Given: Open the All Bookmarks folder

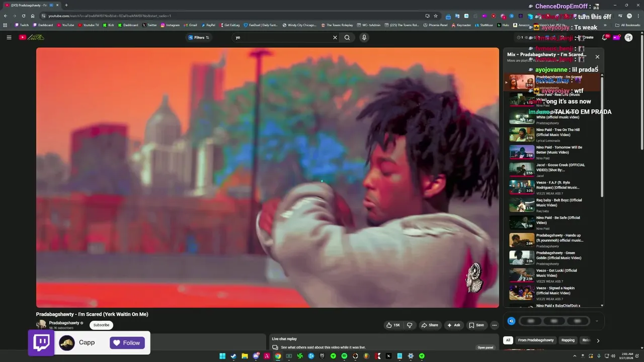Looking at the screenshot, I should point(628,25).
